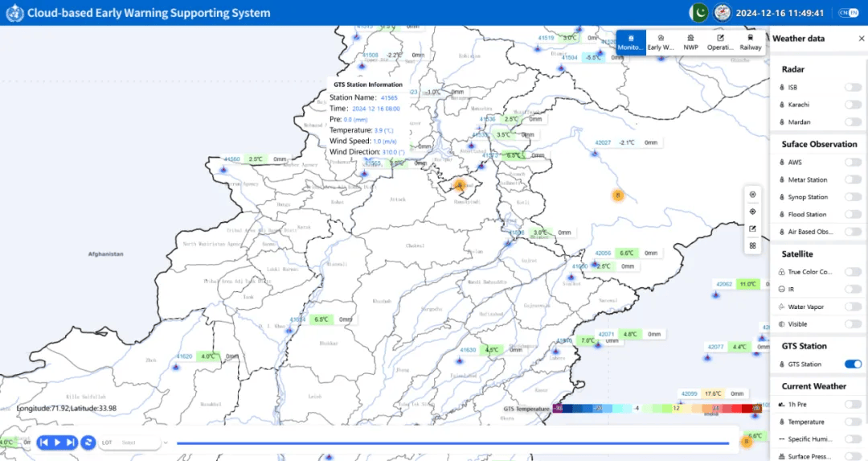868x461 pixels.
Task: Click the edit pencil icon on map toolbar
Action: click(752, 228)
